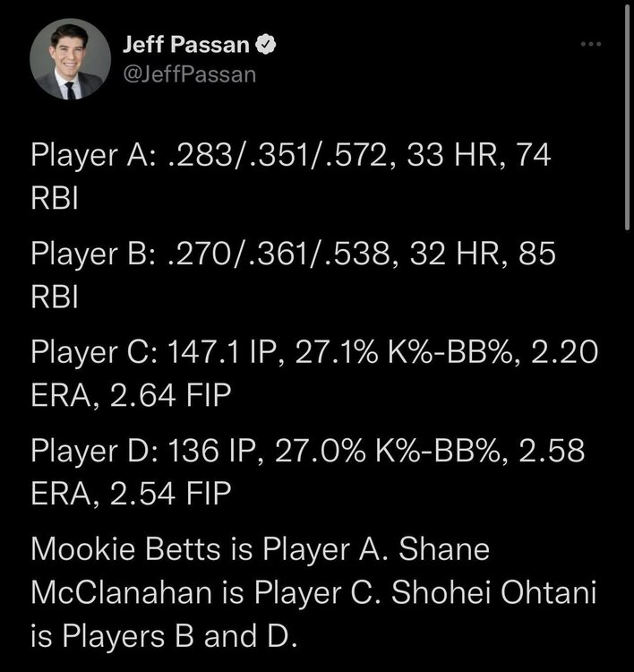Viewport: 634px width, 672px height.
Task: Click the word Shane in the tweet
Action: click(449, 547)
